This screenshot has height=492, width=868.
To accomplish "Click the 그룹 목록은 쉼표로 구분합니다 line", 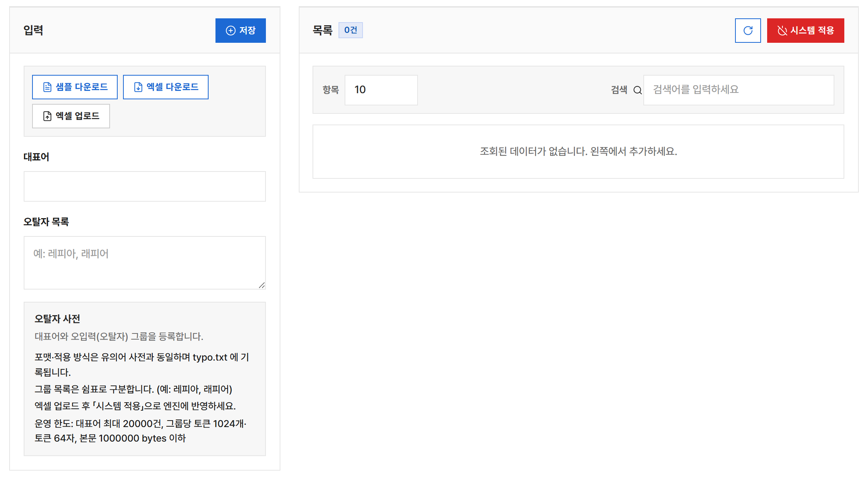I will tap(133, 389).
